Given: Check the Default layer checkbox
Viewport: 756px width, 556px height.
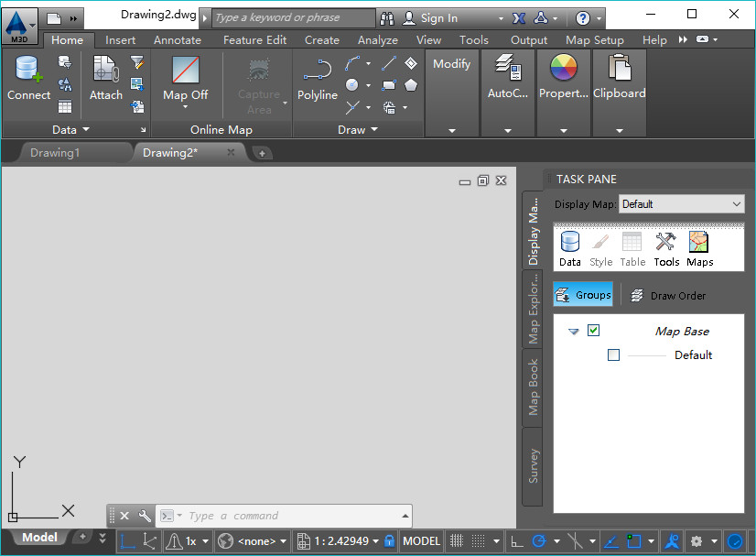Looking at the screenshot, I should coord(613,355).
